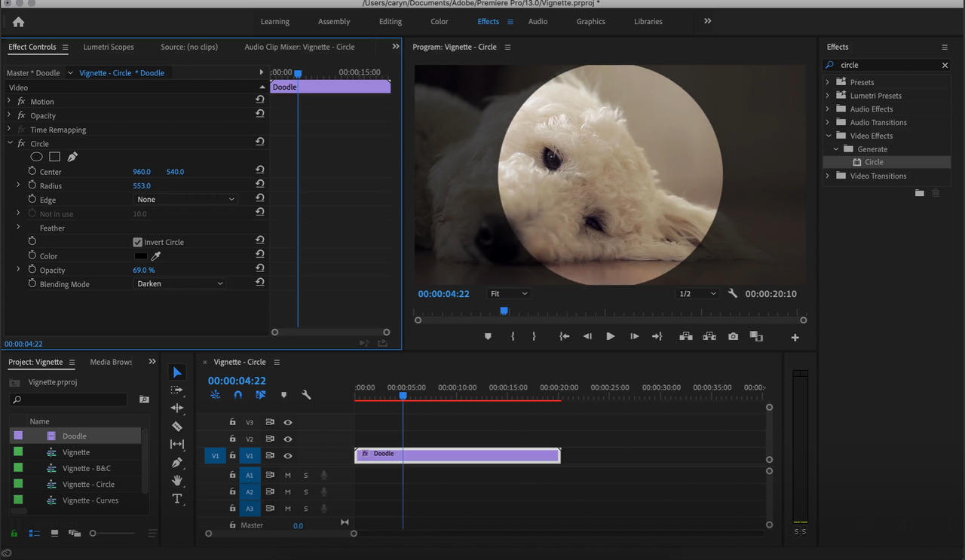Hide video track V2 with the eye toggle
Screen dimensions: 965x560
288,439
